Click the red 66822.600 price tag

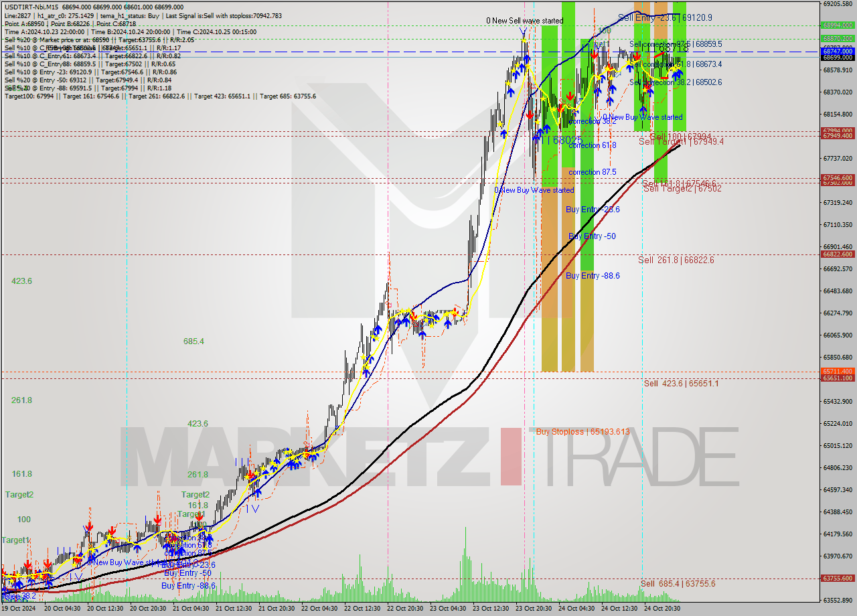(x=838, y=254)
